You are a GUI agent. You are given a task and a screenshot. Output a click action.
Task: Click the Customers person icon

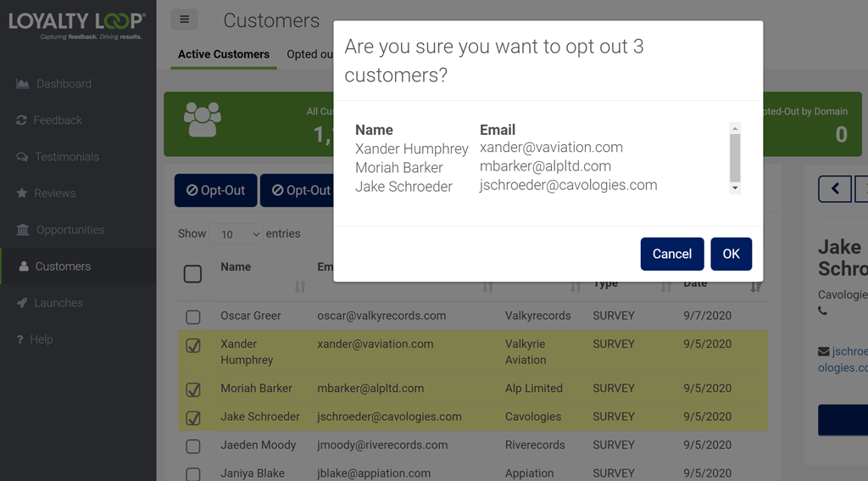[24, 266]
